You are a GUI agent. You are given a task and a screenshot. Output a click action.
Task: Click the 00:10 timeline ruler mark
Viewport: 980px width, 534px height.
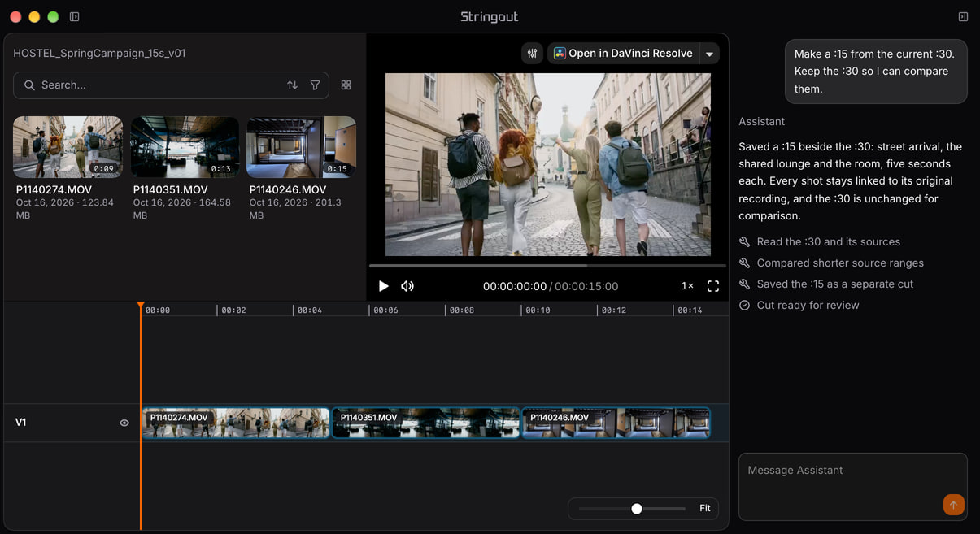pyautogui.click(x=536, y=310)
